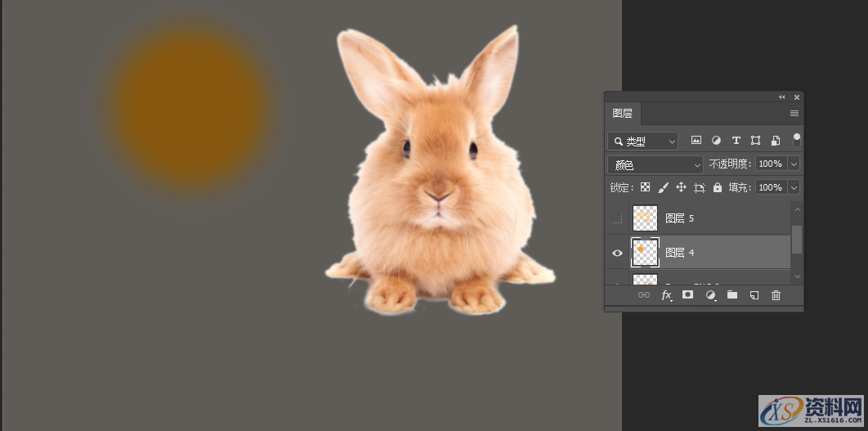This screenshot has width=868, height=431.
Task: Open the 类型 filter type dropdown
Action: click(x=642, y=141)
